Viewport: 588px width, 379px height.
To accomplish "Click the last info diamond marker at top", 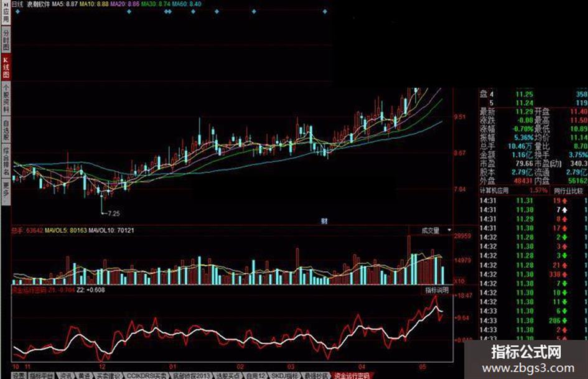I will 325,12.
